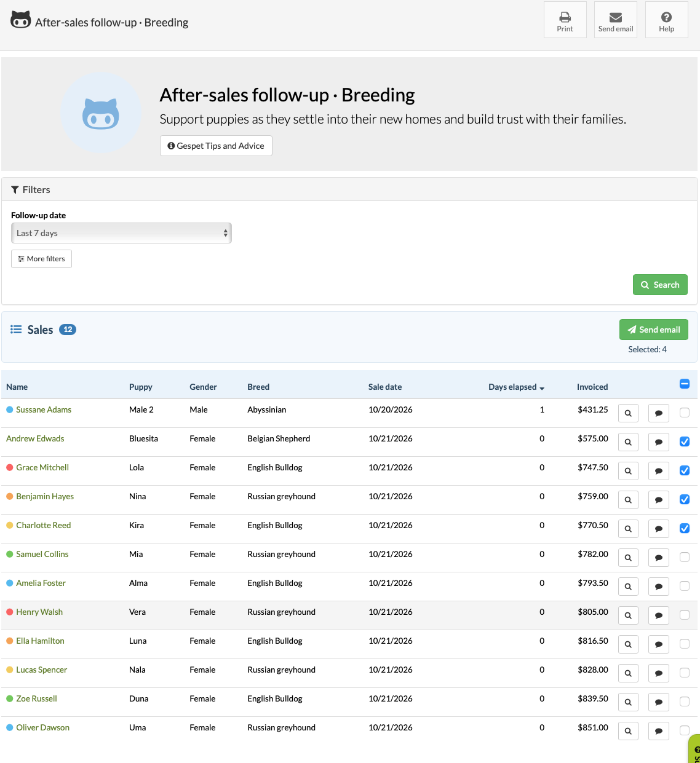Check the Samuel Collins row checkbox
The height and width of the screenshot is (763, 700).
pyautogui.click(x=685, y=557)
